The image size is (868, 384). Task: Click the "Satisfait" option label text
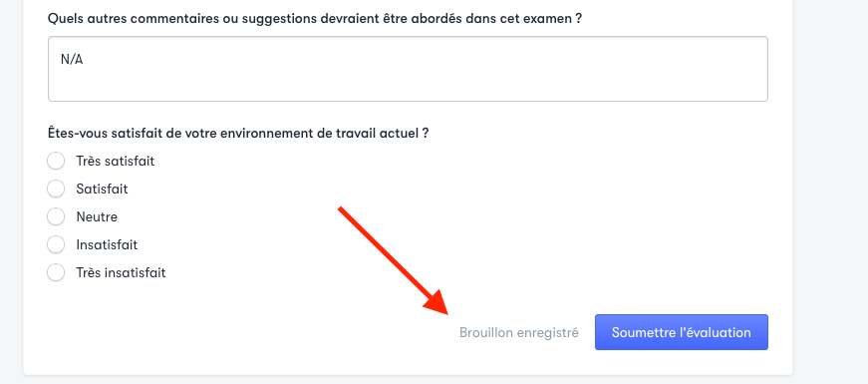(102, 189)
